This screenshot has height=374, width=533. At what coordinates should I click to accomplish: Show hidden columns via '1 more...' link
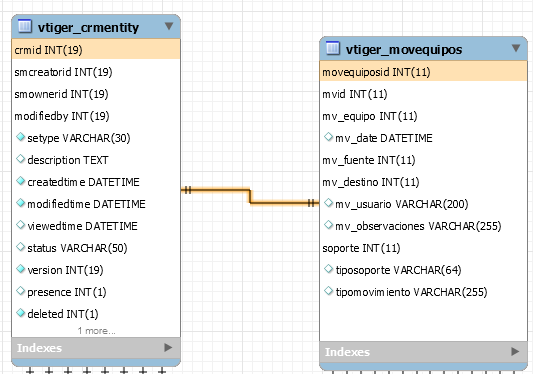point(97,330)
